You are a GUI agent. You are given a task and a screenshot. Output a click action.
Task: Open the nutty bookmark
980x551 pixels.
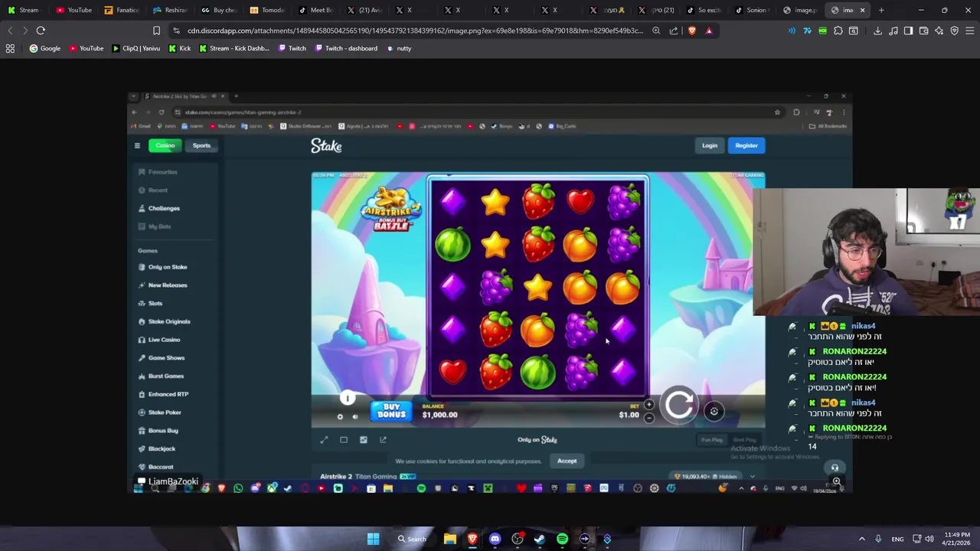[399, 48]
